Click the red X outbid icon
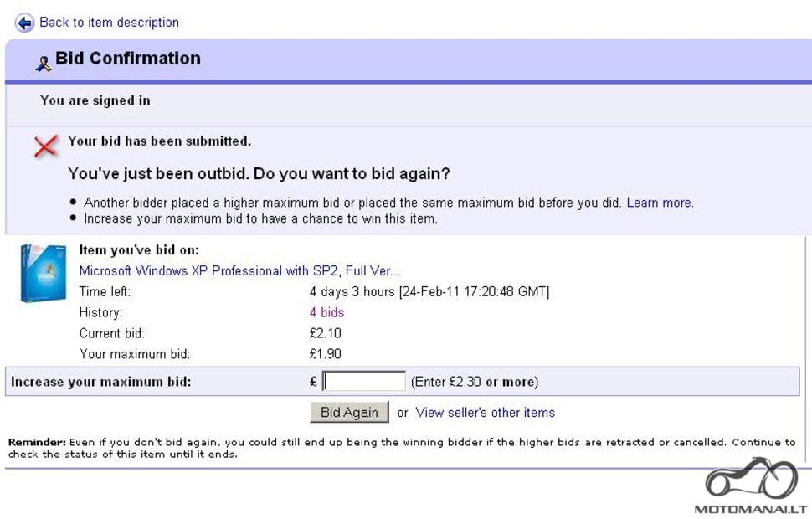The width and height of the screenshot is (812, 519). point(45,146)
